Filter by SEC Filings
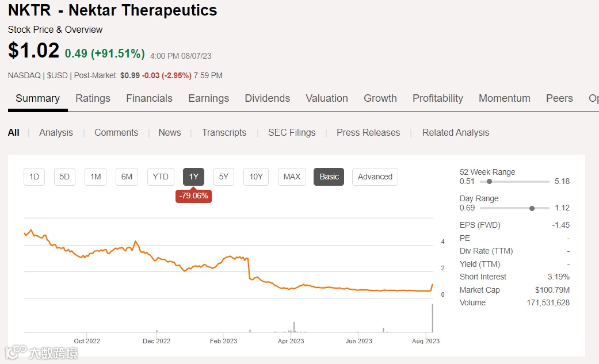 [x=291, y=132]
